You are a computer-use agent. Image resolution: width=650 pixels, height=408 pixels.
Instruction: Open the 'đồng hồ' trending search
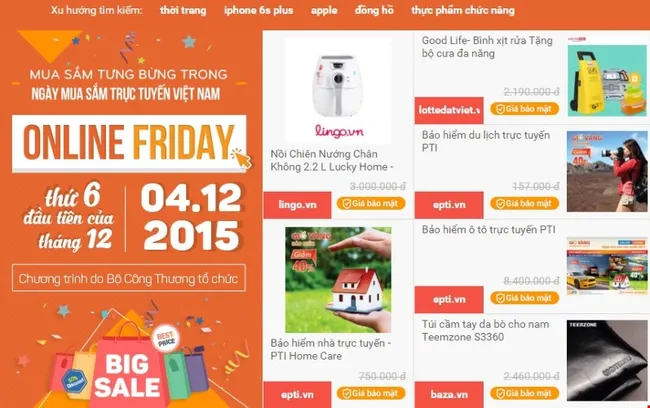[x=374, y=10]
